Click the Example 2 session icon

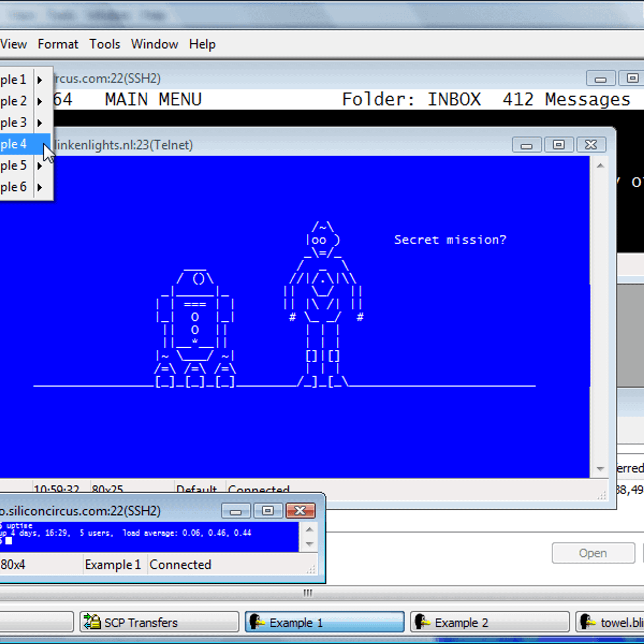(x=422, y=622)
